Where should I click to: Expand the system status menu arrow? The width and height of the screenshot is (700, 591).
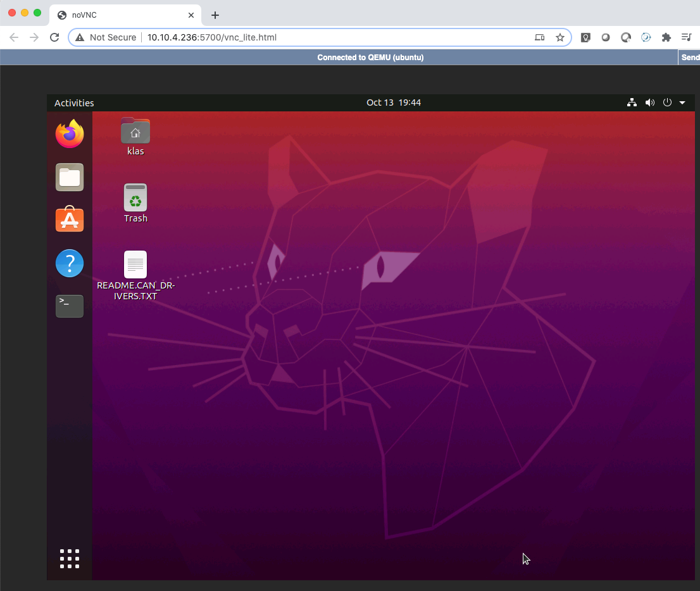click(x=682, y=102)
